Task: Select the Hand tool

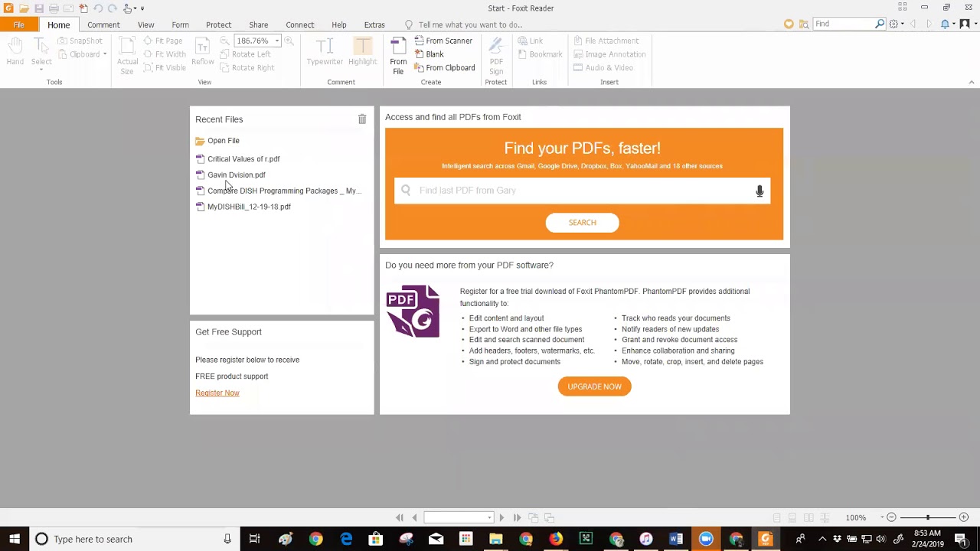Action: coord(15,51)
